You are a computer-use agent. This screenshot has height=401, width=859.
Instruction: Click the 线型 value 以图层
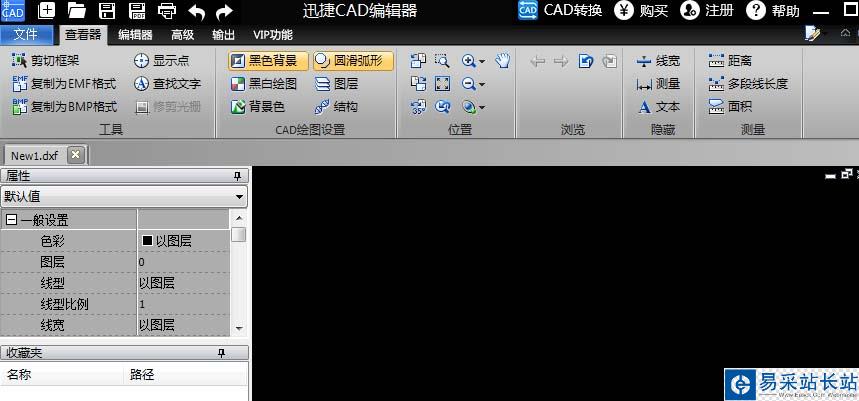click(183, 283)
